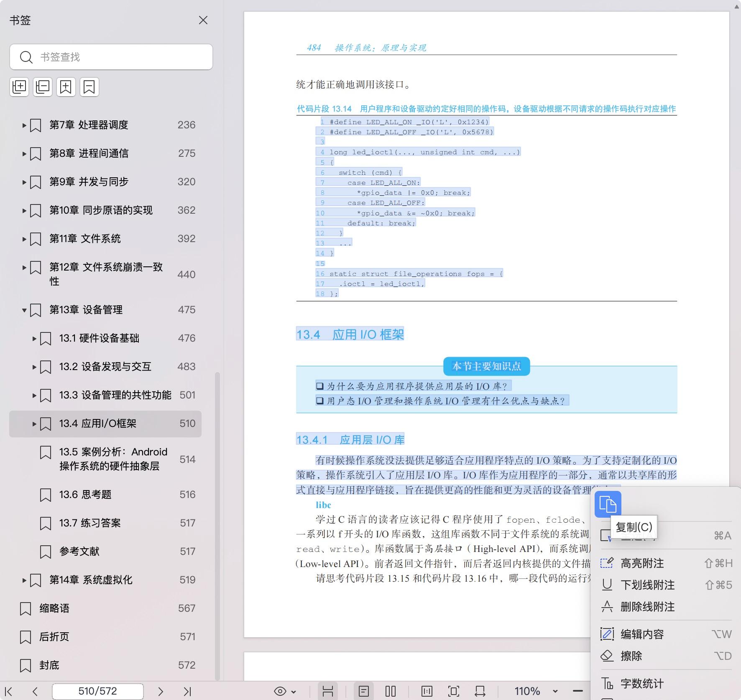Expand the 13.1 硬件设备基础 bookmark

[x=34, y=338]
